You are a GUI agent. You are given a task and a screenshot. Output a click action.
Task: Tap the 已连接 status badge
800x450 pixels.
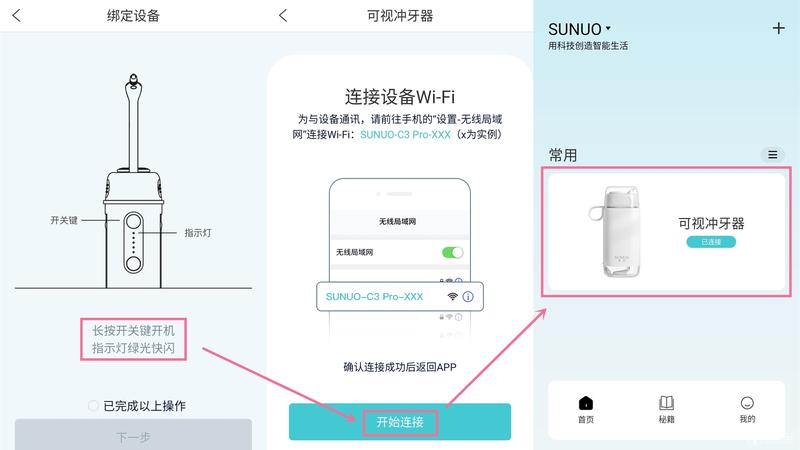click(x=711, y=242)
